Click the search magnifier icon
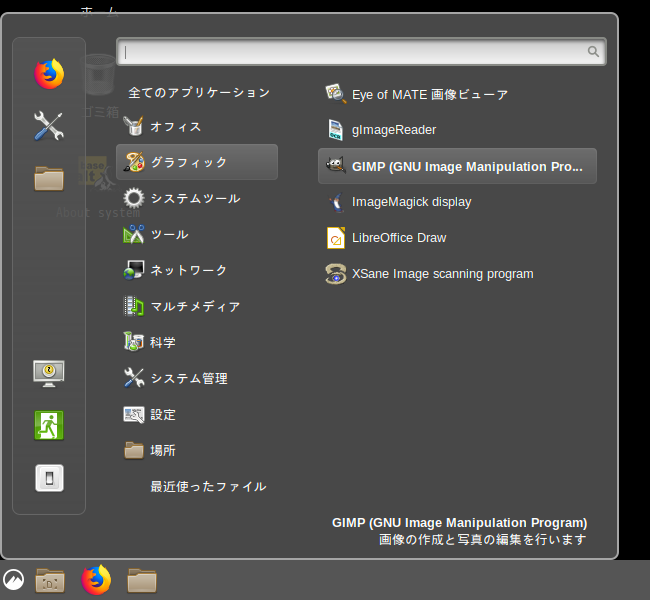Image resolution: width=650 pixels, height=600 pixels. [593, 51]
